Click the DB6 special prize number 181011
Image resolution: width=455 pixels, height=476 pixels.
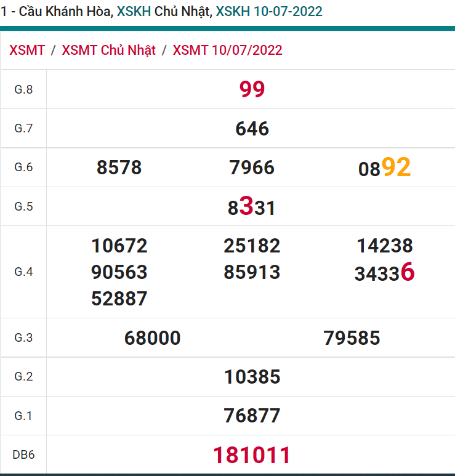252,456
